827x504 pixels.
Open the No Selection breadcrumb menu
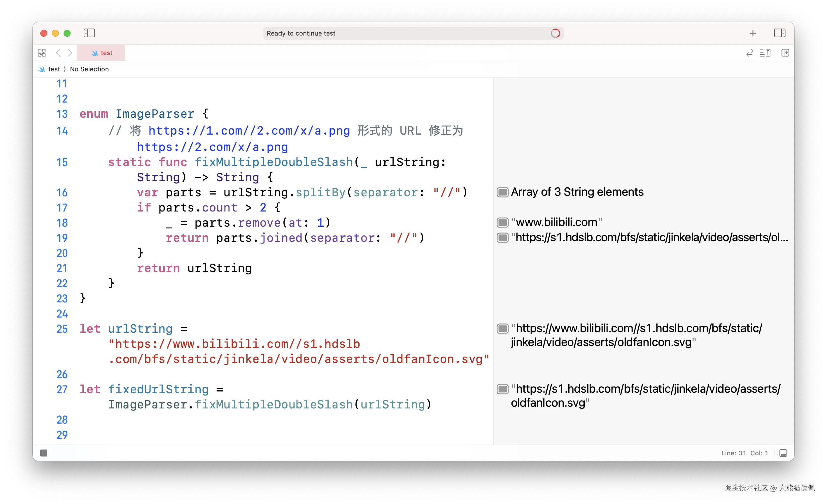pyautogui.click(x=89, y=69)
